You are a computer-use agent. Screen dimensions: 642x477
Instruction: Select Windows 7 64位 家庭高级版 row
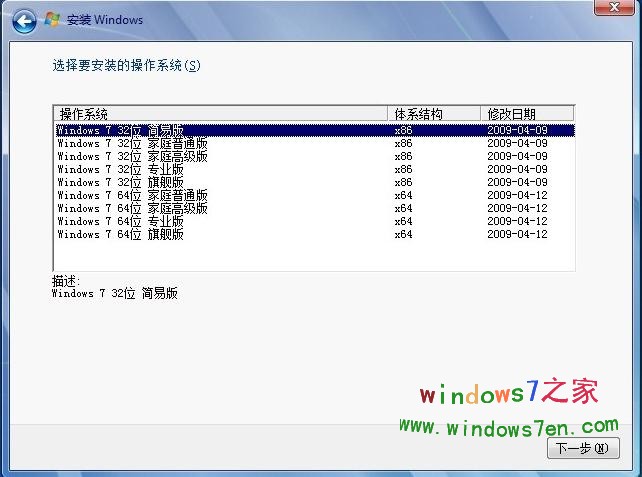pos(315,208)
